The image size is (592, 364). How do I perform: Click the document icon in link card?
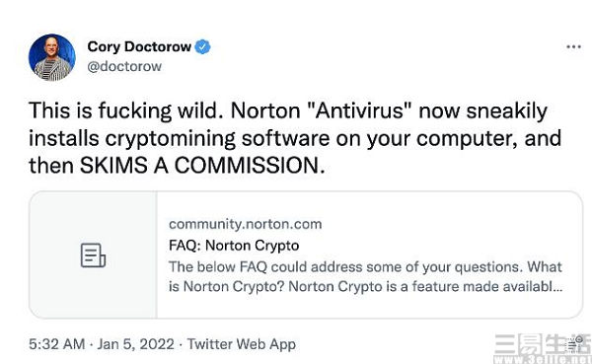coord(93,255)
